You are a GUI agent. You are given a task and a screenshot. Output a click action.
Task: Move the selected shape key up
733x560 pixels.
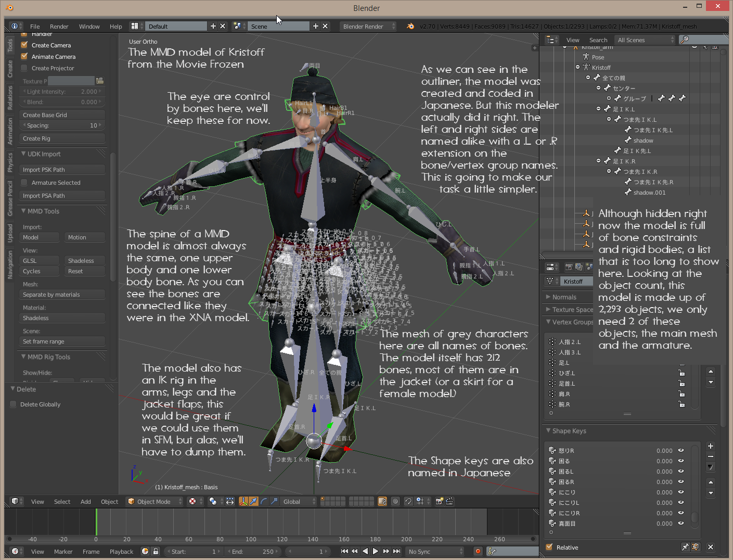point(711,482)
